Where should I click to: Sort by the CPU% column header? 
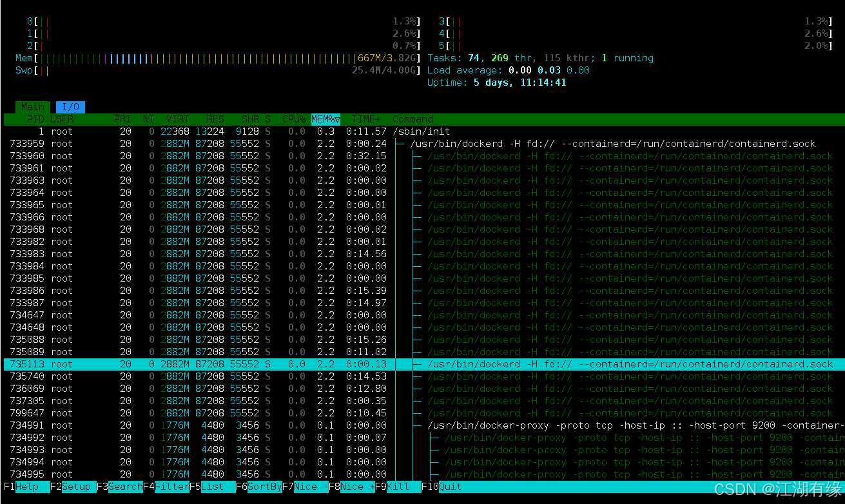point(294,119)
